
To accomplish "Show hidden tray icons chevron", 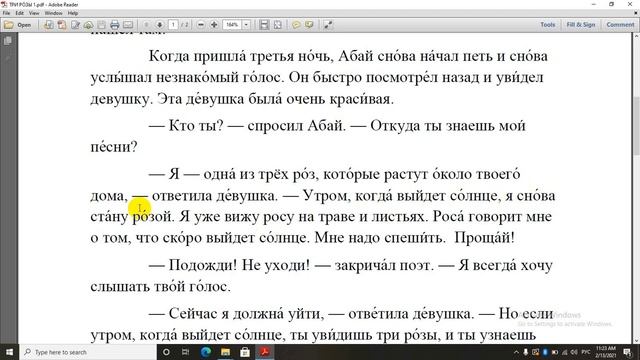I will click(516, 352).
